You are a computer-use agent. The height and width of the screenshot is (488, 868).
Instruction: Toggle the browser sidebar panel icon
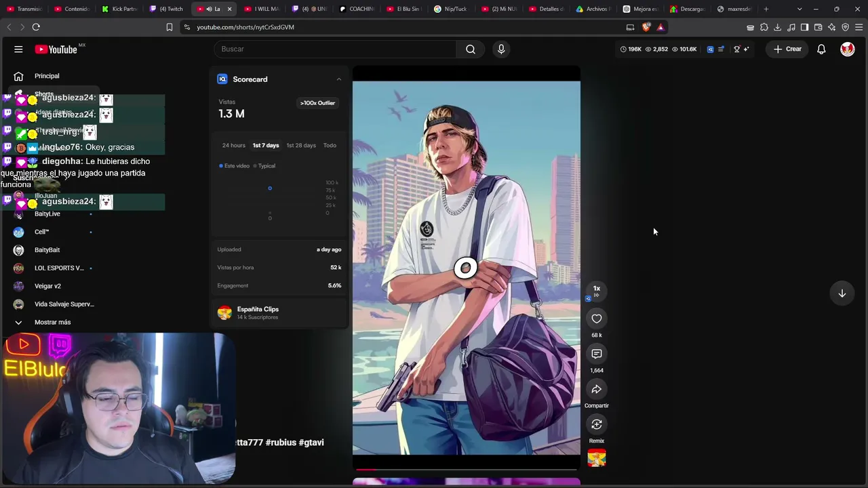click(804, 27)
